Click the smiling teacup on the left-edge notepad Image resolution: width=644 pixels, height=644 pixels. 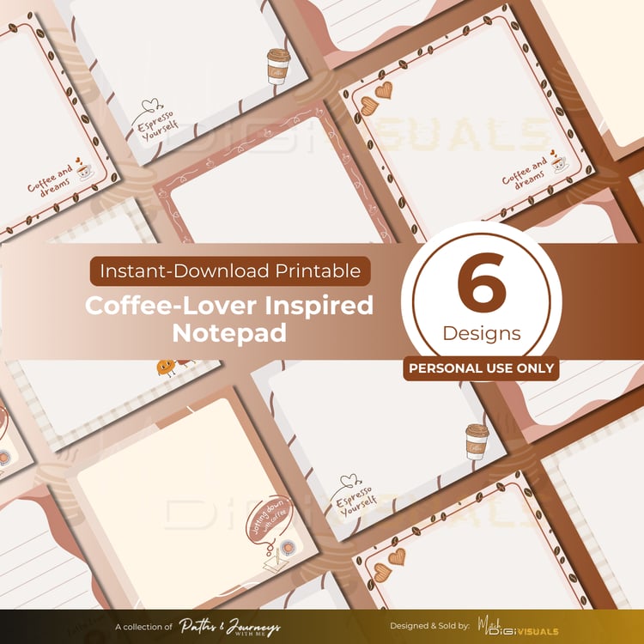point(84,169)
